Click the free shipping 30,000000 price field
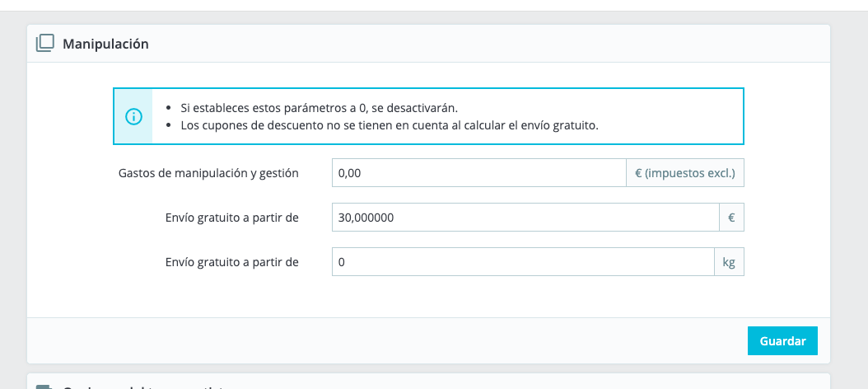Image resolution: width=868 pixels, height=389 pixels. click(525, 218)
